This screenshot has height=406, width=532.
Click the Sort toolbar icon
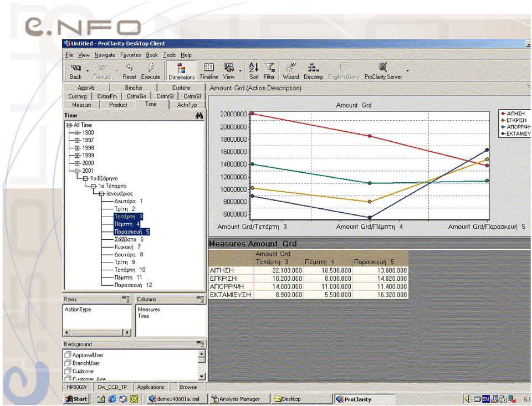tap(254, 71)
